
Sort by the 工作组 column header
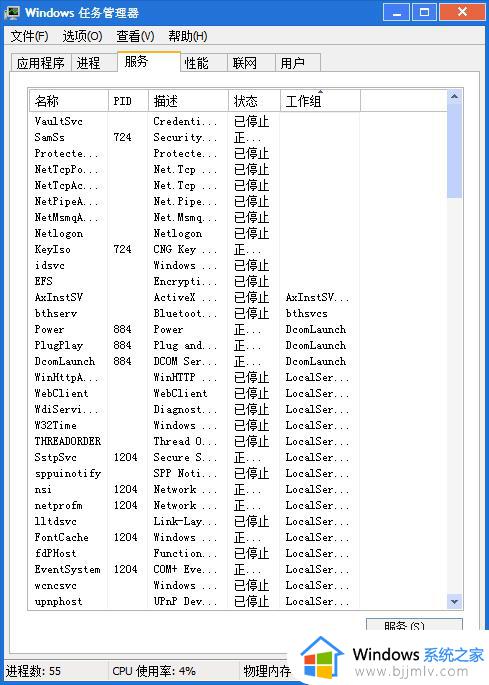point(320,101)
